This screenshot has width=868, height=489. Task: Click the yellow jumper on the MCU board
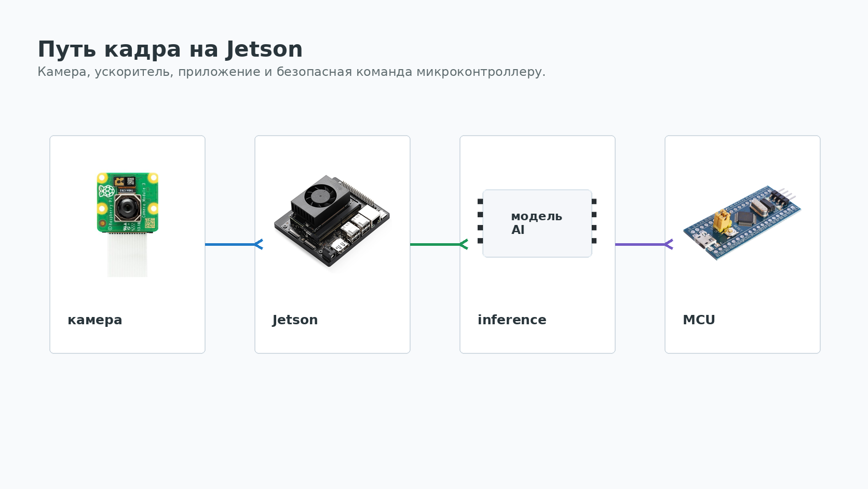point(722,220)
